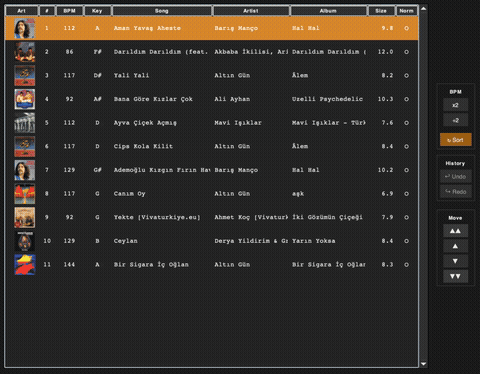Click the Album column header

(328, 11)
